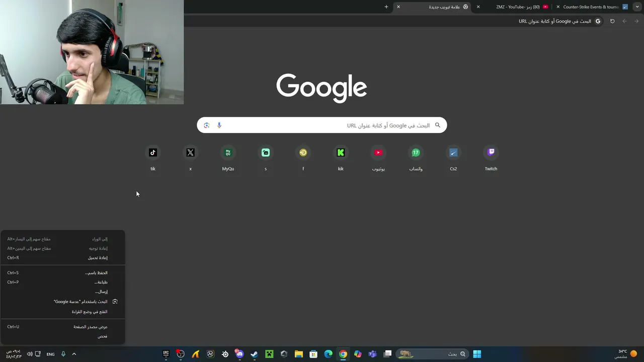This screenshot has height=362, width=644.
Task: Open OBS Studio from the taskbar
Action: click(181, 354)
